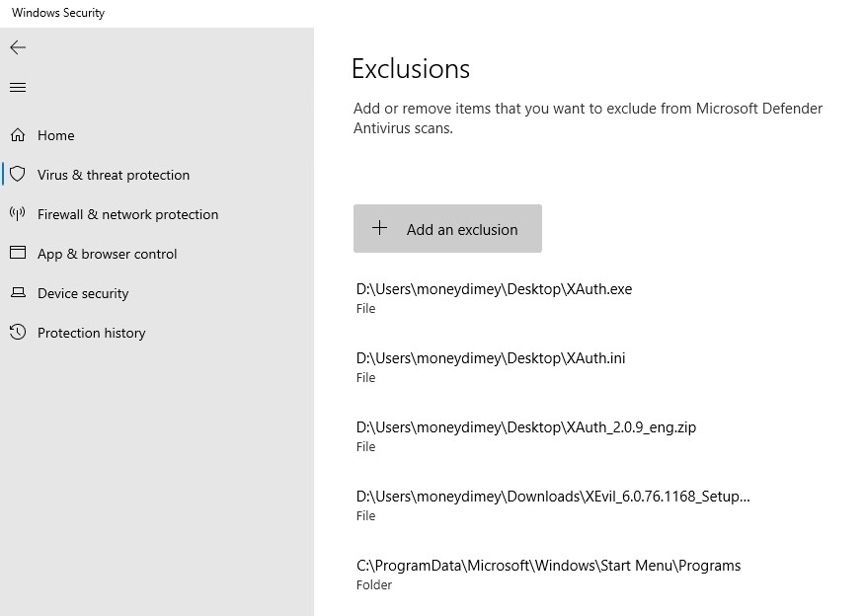The image size is (865, 616).
Task: Expand the XAuth.exe exclusion entry
Action: pyautogui.click(x=552, y=298)
